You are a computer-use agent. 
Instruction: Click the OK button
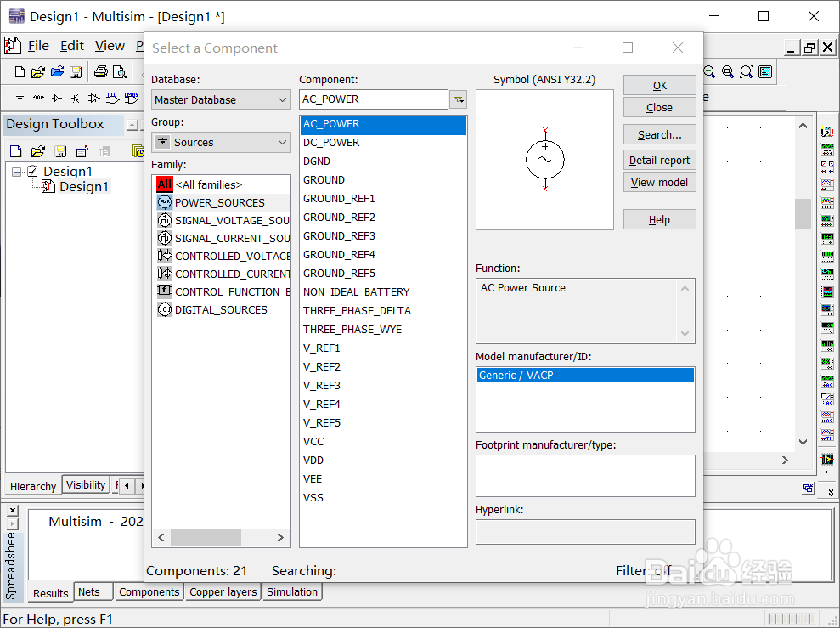tap(659, 85)
